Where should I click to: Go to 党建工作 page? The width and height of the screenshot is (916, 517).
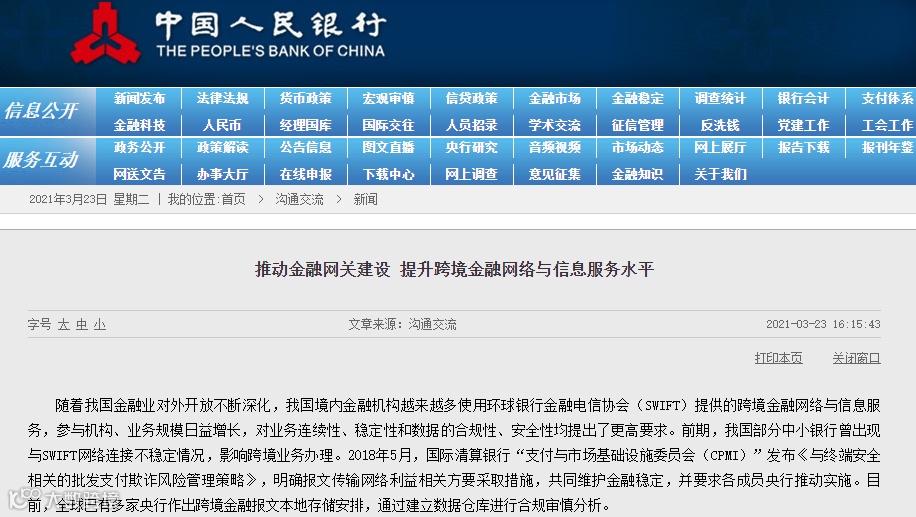pyautogui.click(x=803, y=125)
